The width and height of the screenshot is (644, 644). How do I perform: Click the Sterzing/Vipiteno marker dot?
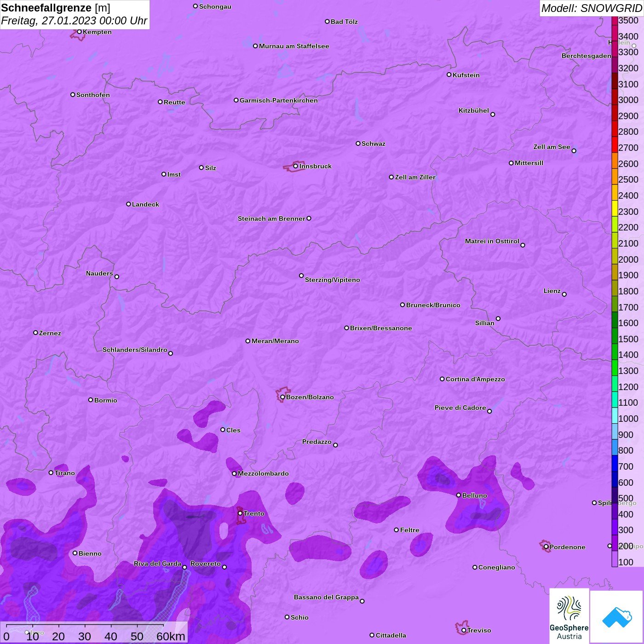(301, 276)
